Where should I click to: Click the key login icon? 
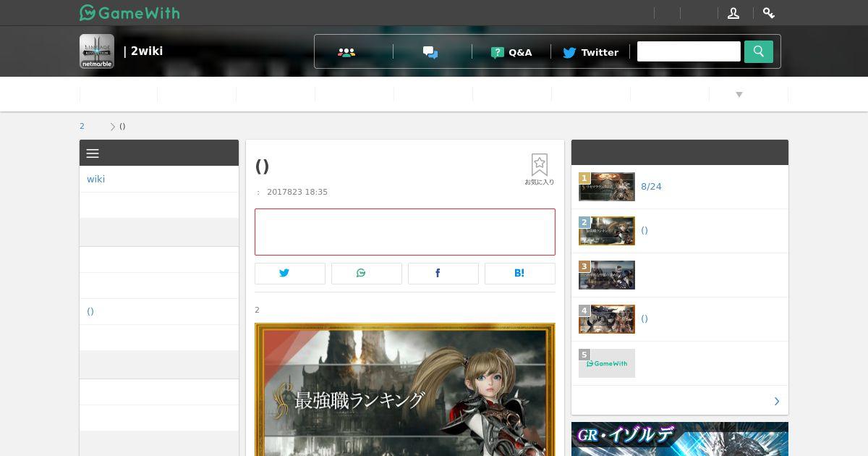(769, 13)
